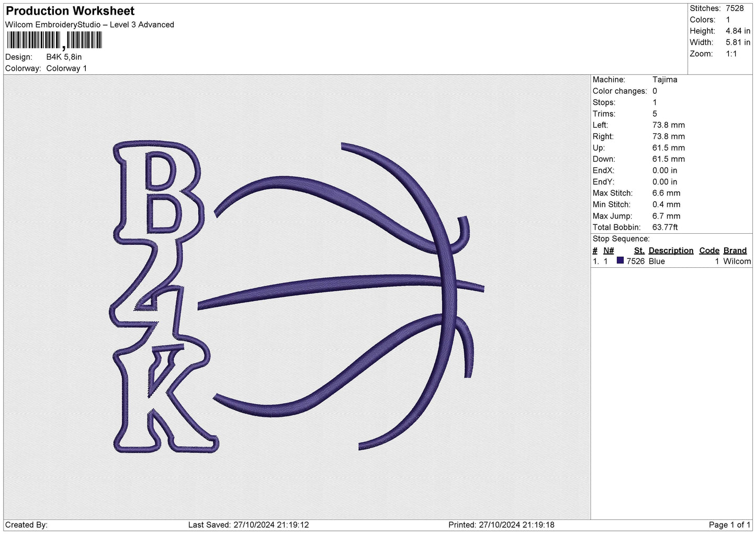Screen dimensions: 756x534
Task: Click the stop sequence stitch count '7526'
Action: [x=636, y=262]
